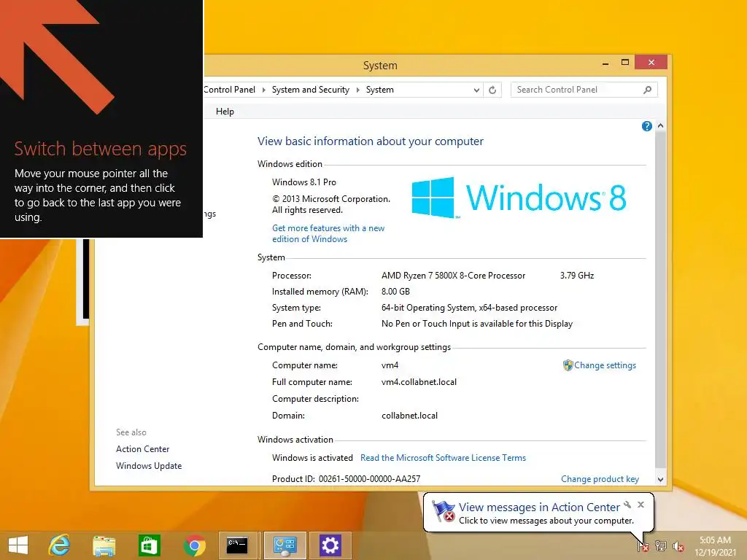This screenshot has height=560, width=747.
Task: Expand the arrow after System and Security
Action: pyautogui.click(x=357, y=90)
